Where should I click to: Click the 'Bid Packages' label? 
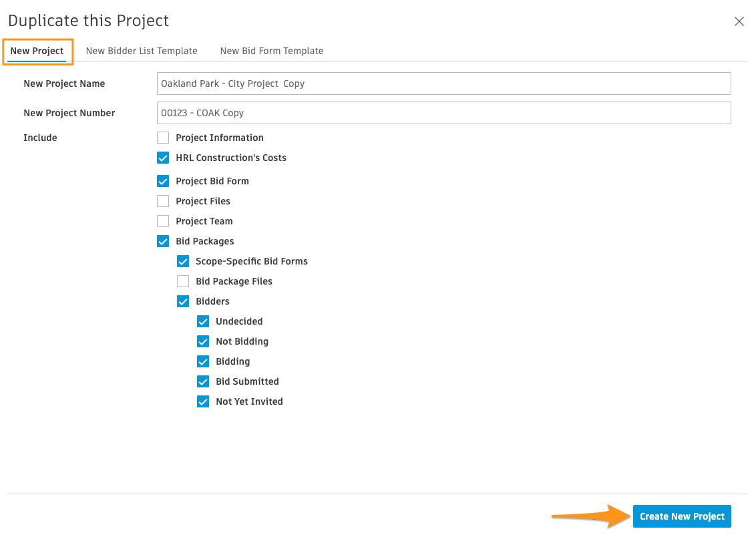tap(205, 242)
